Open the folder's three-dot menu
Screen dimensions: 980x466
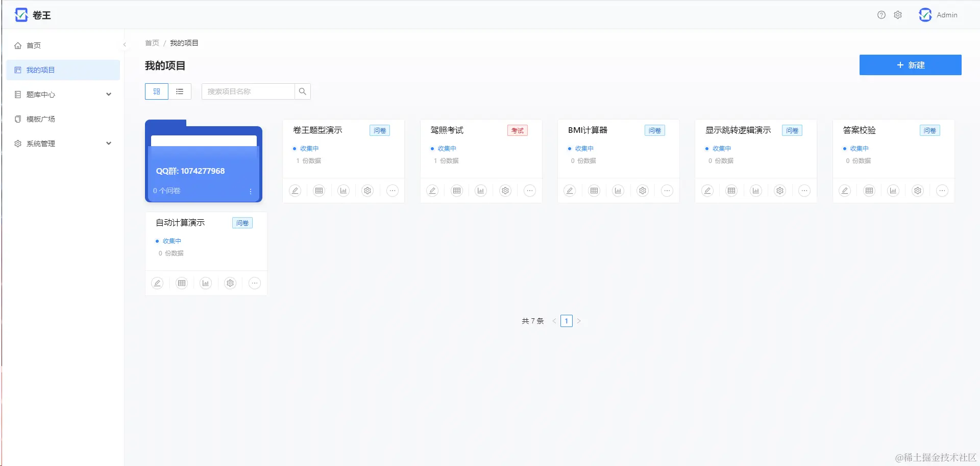pyautogui.click(x=251, y=191)
